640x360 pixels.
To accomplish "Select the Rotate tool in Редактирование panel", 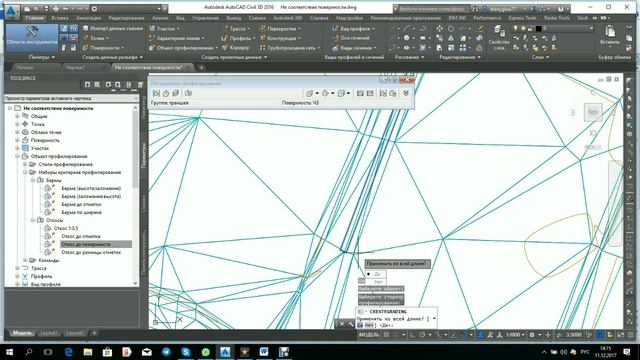I will tap(451, 29).
